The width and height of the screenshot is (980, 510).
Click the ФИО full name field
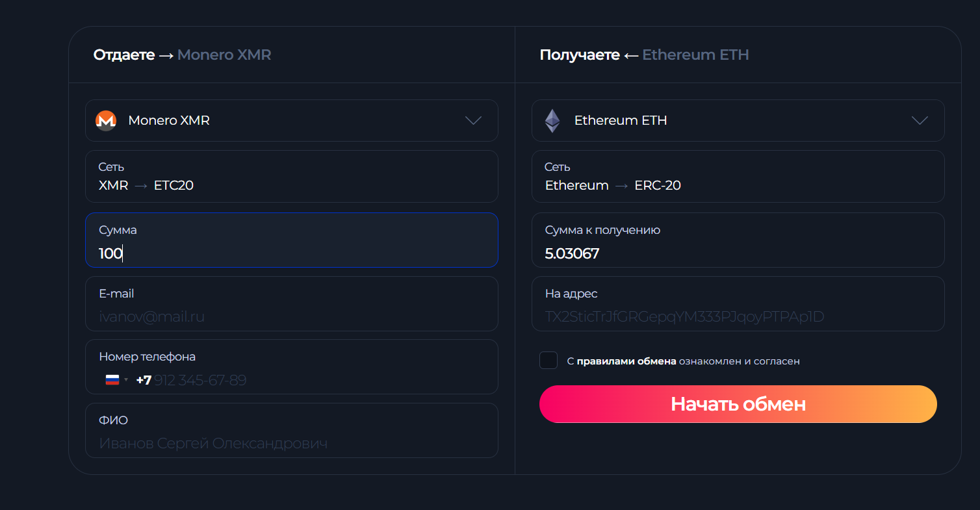click(292, 430)
